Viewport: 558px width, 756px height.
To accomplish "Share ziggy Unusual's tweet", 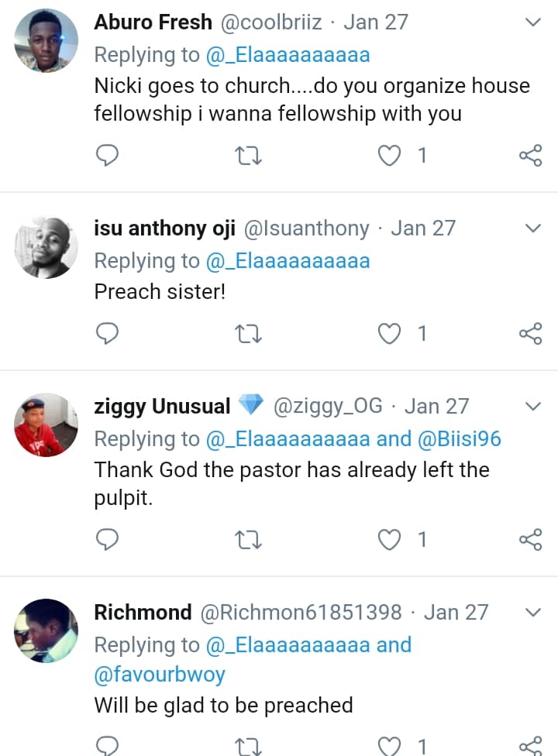I will (530, 539).
